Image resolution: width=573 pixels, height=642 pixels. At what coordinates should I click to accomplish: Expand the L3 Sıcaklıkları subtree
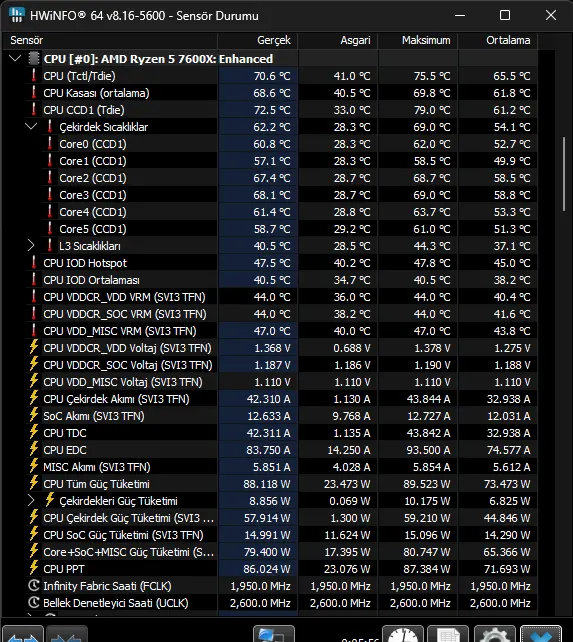(31, 246)
